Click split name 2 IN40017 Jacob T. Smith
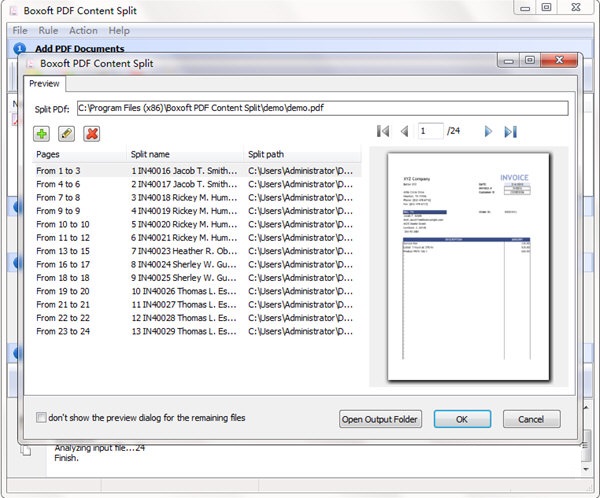Viewport: 600px width, 498px height. (x=184, y=184)
